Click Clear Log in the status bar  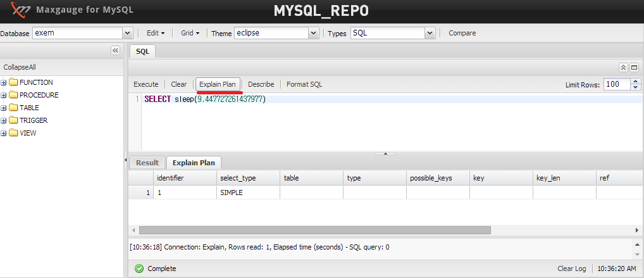click(x=571, y=269)
